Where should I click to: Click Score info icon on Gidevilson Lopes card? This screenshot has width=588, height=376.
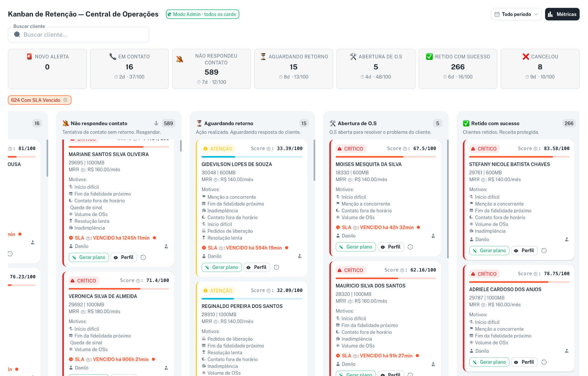(269, 149)
